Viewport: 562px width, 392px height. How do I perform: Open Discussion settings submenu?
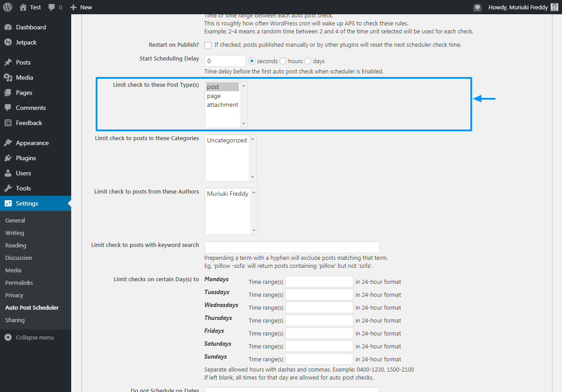coord(19,258)
